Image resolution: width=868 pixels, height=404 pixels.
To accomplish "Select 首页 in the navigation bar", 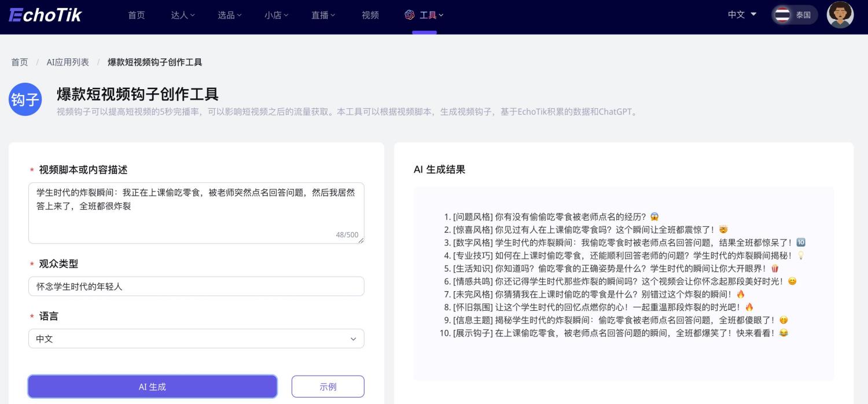I will click(137, 15).
